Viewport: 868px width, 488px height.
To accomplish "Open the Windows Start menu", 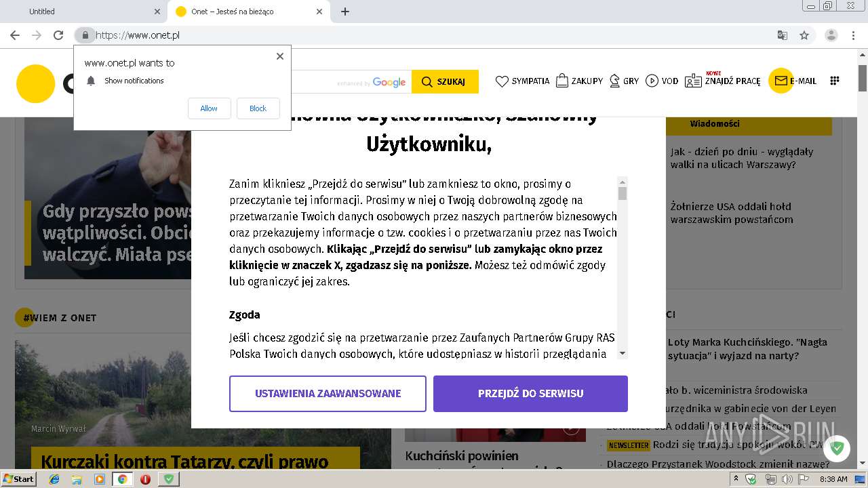I will [x=19, y=479].
